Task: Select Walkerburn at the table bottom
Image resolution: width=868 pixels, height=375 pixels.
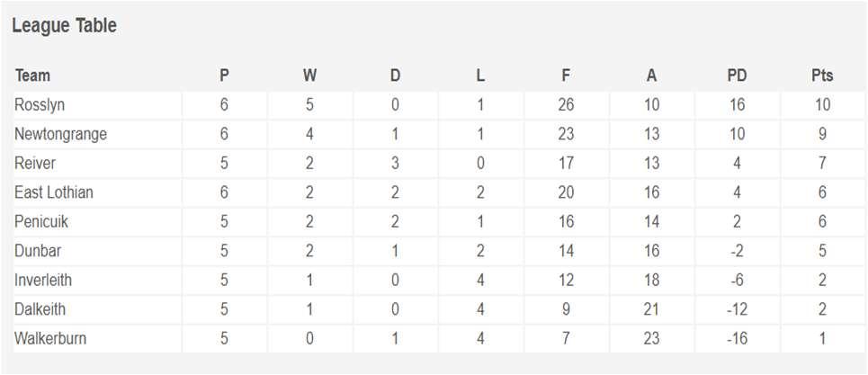Action: point(50,339)
